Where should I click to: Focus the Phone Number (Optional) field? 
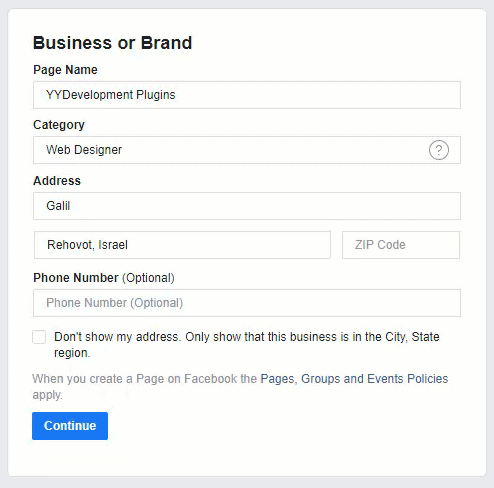(x=247, y=303)
